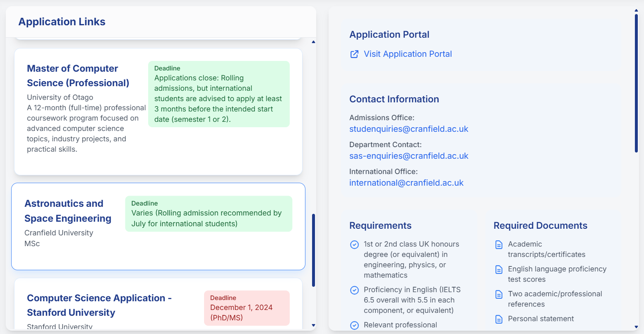Email studenquiries@cranfield.ac.uk admissions address
644x334 pixels.
coord(409,129)
